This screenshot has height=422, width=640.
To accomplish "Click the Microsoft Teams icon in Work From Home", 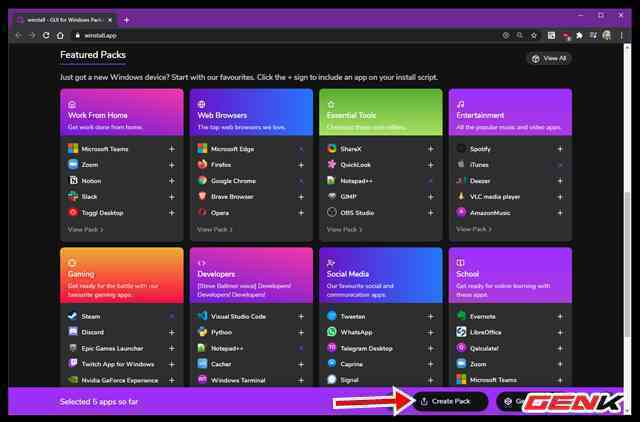I will (x=73, y=149).
